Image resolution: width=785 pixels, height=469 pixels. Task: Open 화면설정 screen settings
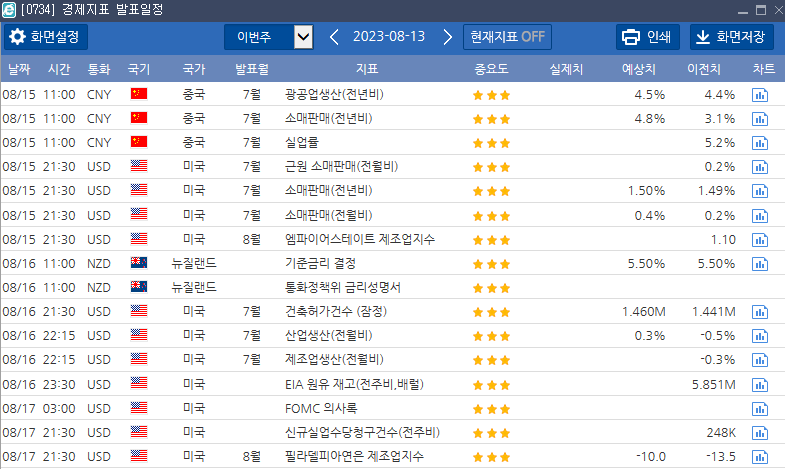click(x=46, y=37)
